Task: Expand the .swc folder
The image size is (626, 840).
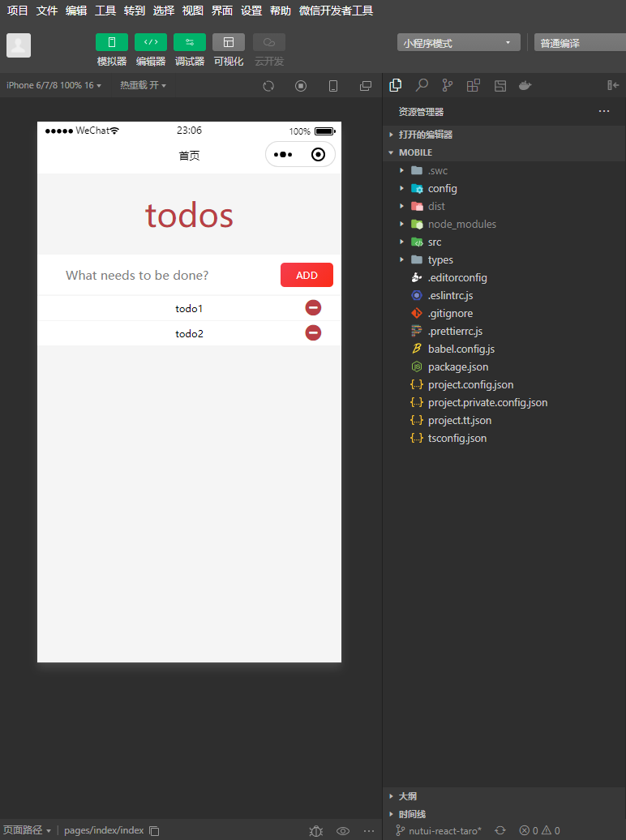Action: tap(504, 170)
